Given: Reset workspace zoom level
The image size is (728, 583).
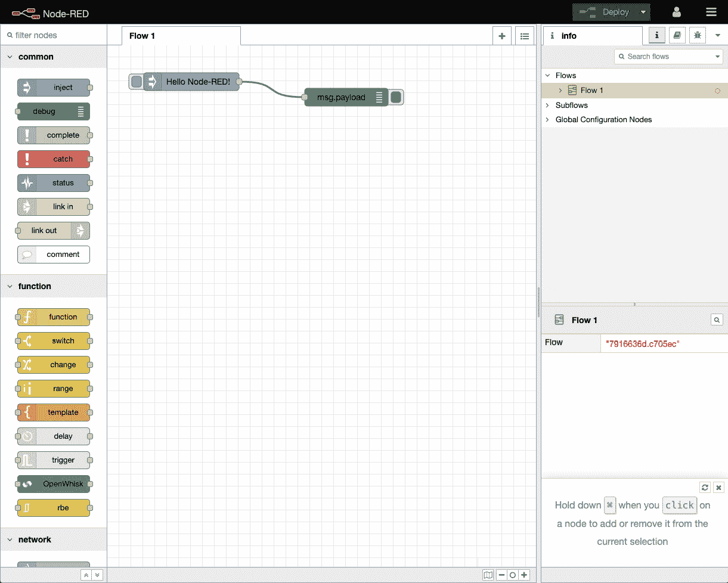Looking at the screenshot, I should pyautogui.click(x=512, y=575).
